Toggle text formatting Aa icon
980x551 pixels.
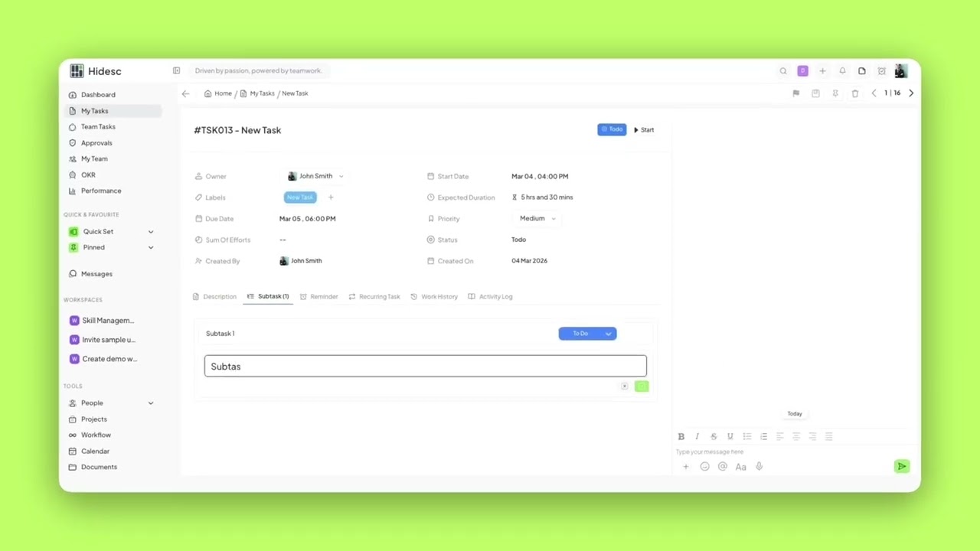(740, 467)
